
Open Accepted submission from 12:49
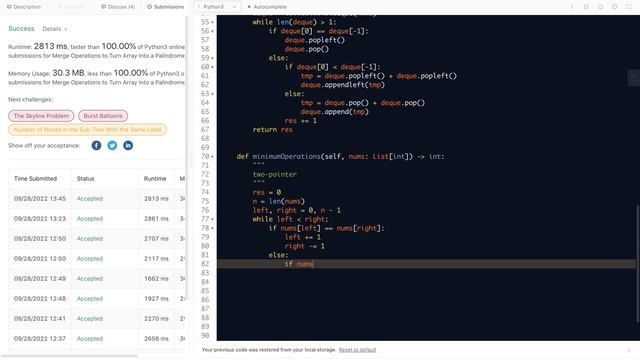[x=90, y=279]
